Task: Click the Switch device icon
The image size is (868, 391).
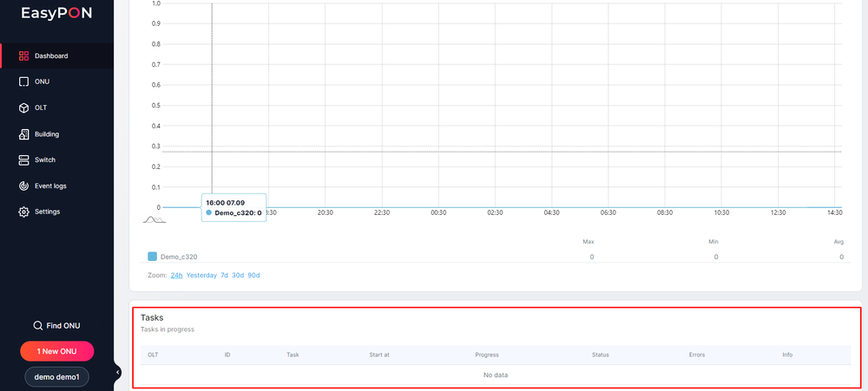Action: pos(24,160)
